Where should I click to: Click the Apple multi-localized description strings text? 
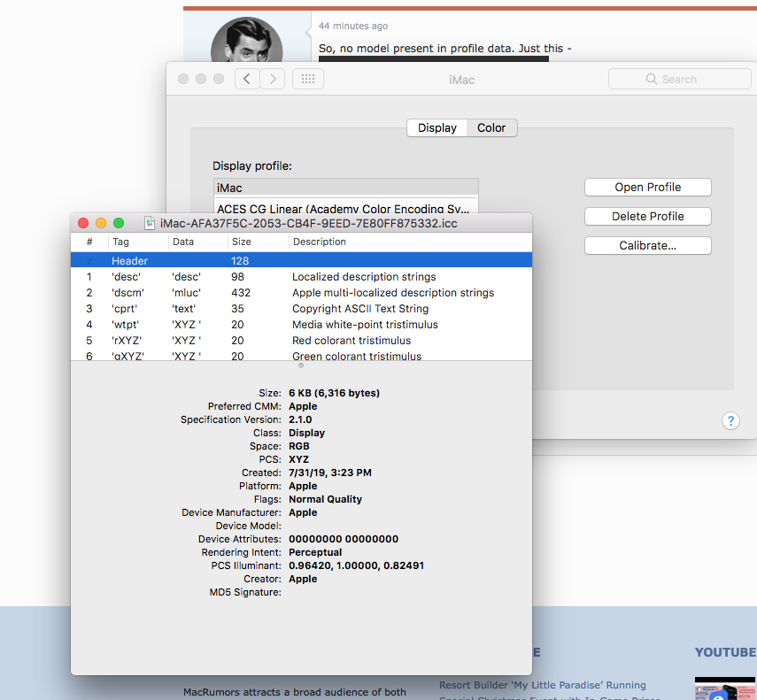point(393,292)
